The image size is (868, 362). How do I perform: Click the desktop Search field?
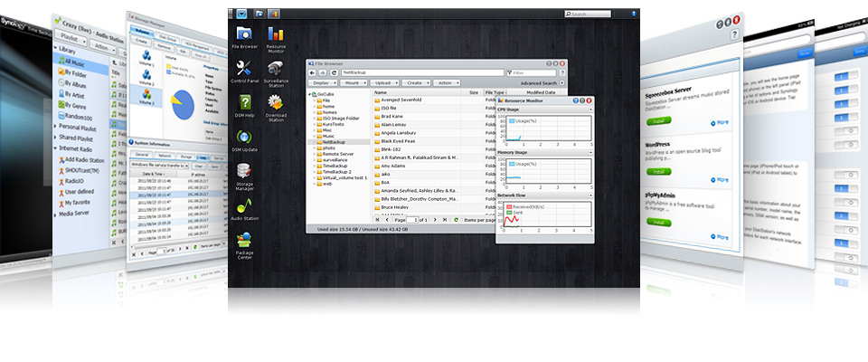[x=588, y=14]
